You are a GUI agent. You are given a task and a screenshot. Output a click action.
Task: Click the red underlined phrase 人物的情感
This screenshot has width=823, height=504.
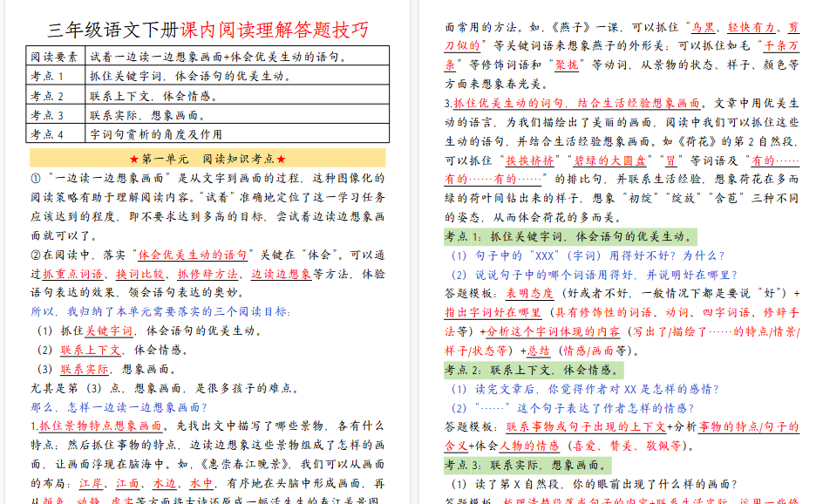click(x=529, y=446)
